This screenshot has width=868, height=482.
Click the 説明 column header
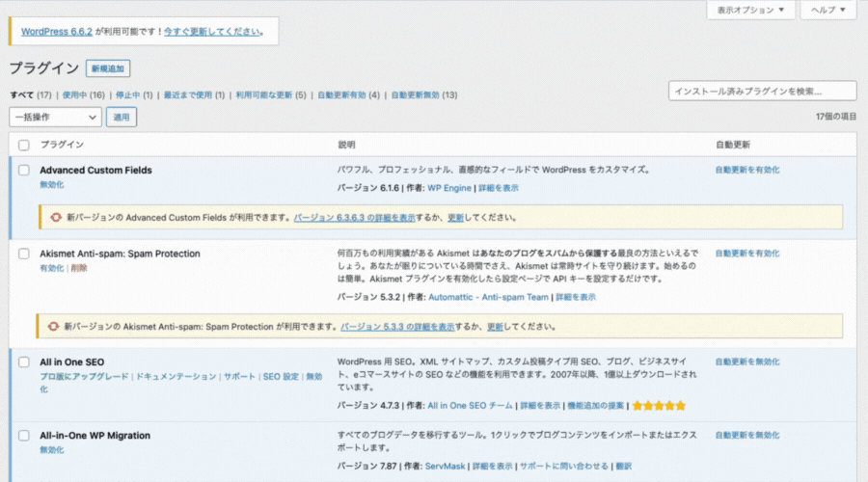[x=346, y=145]
